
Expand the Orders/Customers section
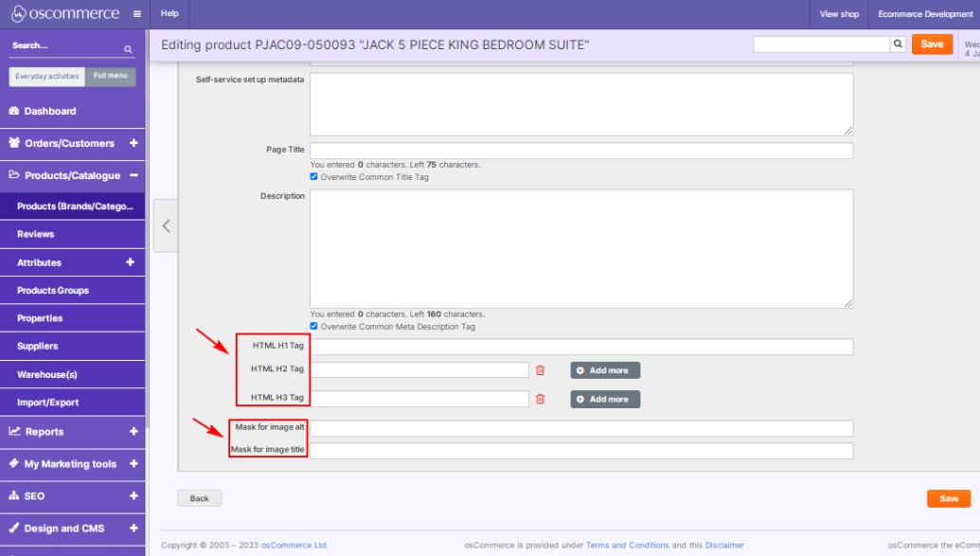point(134,143)
